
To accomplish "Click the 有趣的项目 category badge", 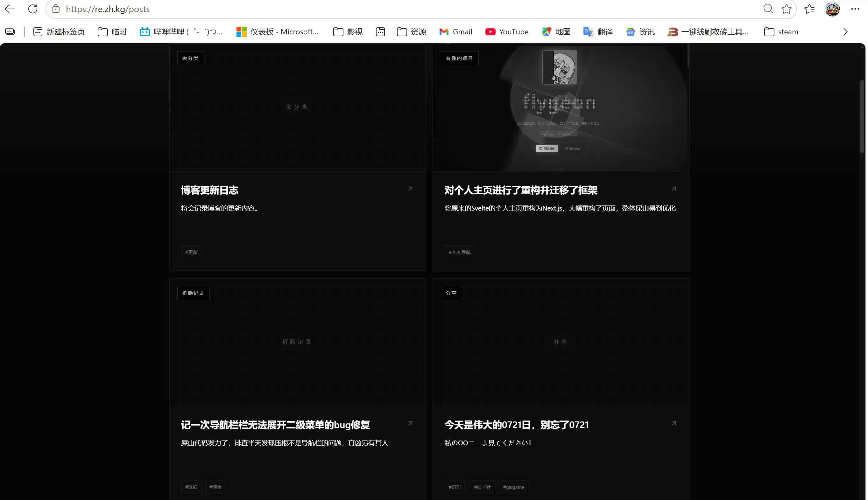I will [459, 58].
